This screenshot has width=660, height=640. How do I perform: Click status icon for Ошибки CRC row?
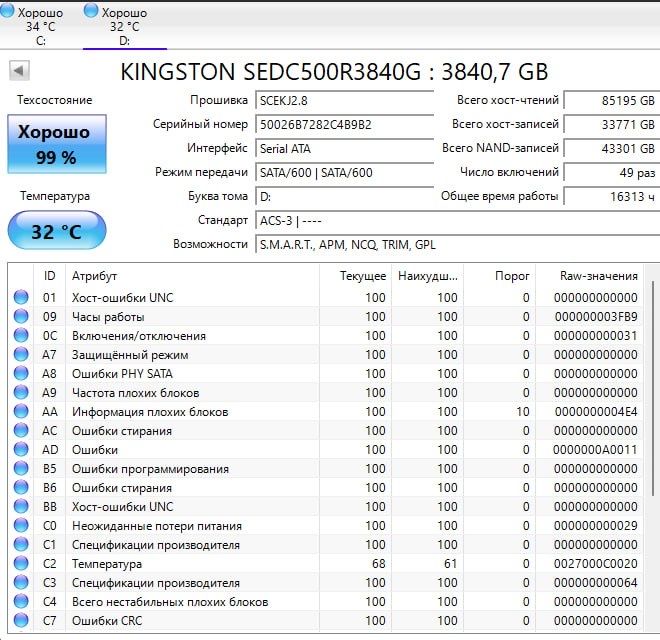click(21, 620)
